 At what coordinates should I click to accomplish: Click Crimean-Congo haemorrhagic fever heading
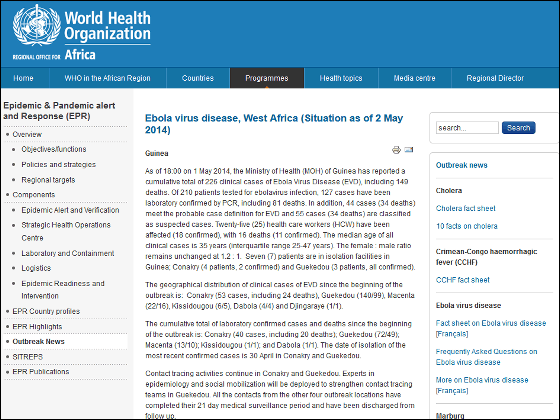(486, 257)
